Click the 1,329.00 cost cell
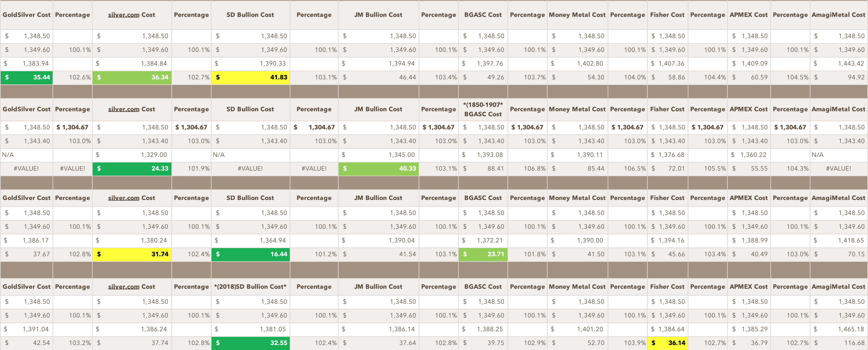The image size is (868, 350). pos(132,155)
